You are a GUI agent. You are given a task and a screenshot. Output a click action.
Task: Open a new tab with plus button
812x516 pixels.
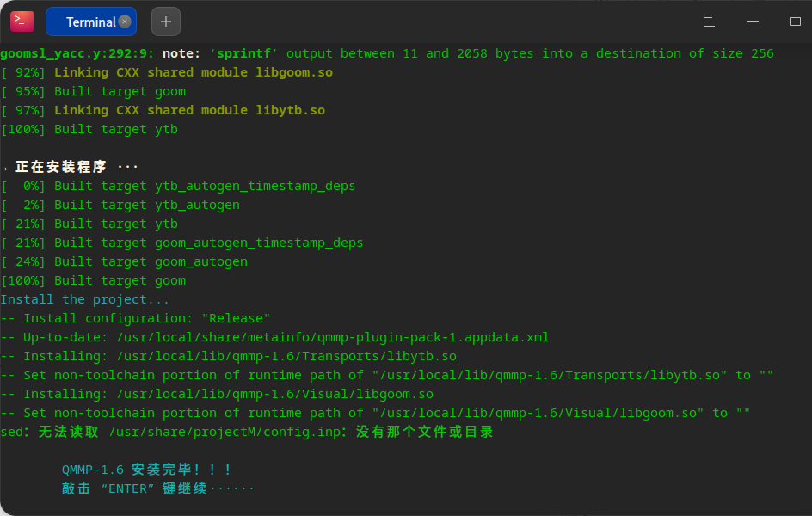coord(166,21)
